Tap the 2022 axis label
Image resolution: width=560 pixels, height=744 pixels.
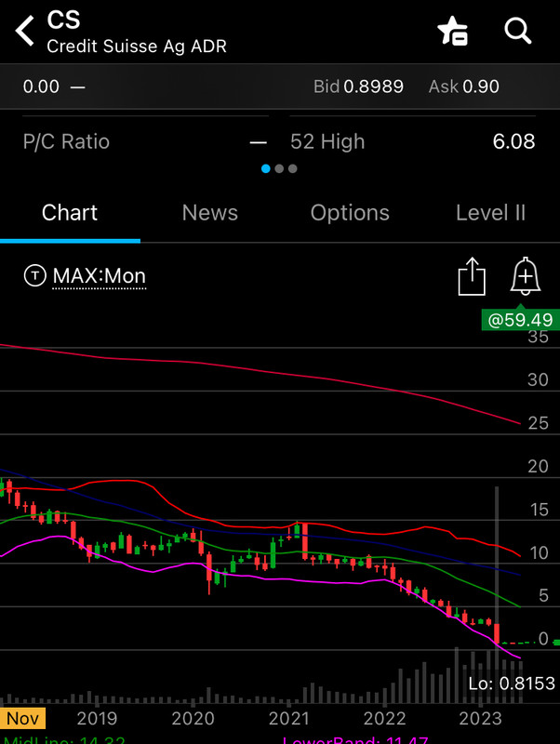pyautogui.click(x=384, y=718)
